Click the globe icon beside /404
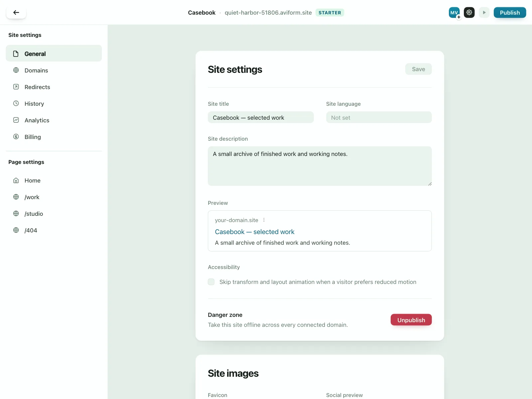The image size is (532, 399). click(16, 230)
